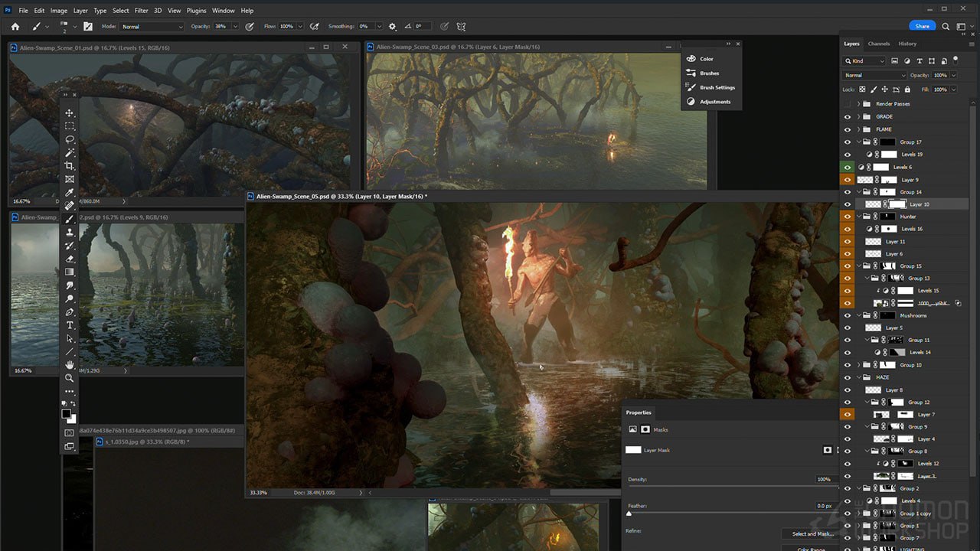Click the Share button
Image resolution: width=980 pixels, height=551 pixels.
tap(922, 26)
